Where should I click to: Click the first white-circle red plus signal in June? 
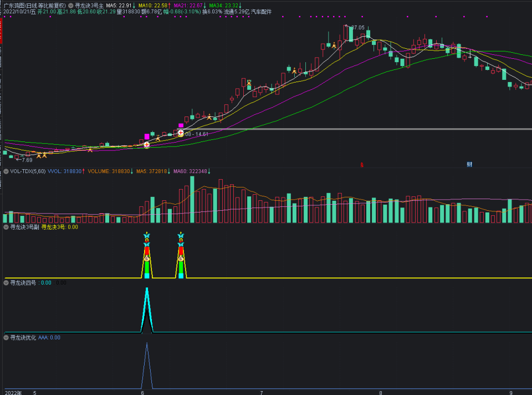[x=146, y=145]
